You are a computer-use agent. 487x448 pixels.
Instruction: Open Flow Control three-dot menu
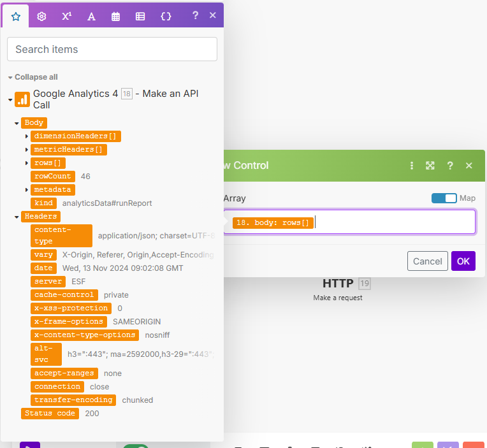coord(412,166)
